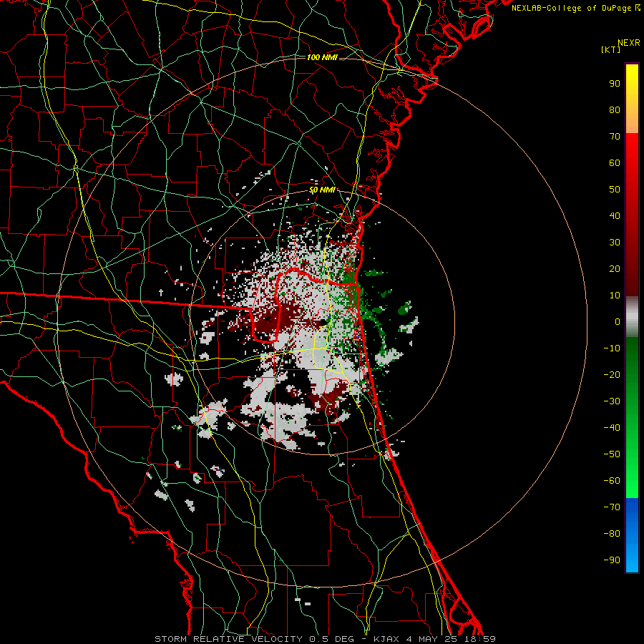This screenshot has width=644, height=644.
Task: Pick the "-60" value on the velocity scale
Action: coord(612,481)
